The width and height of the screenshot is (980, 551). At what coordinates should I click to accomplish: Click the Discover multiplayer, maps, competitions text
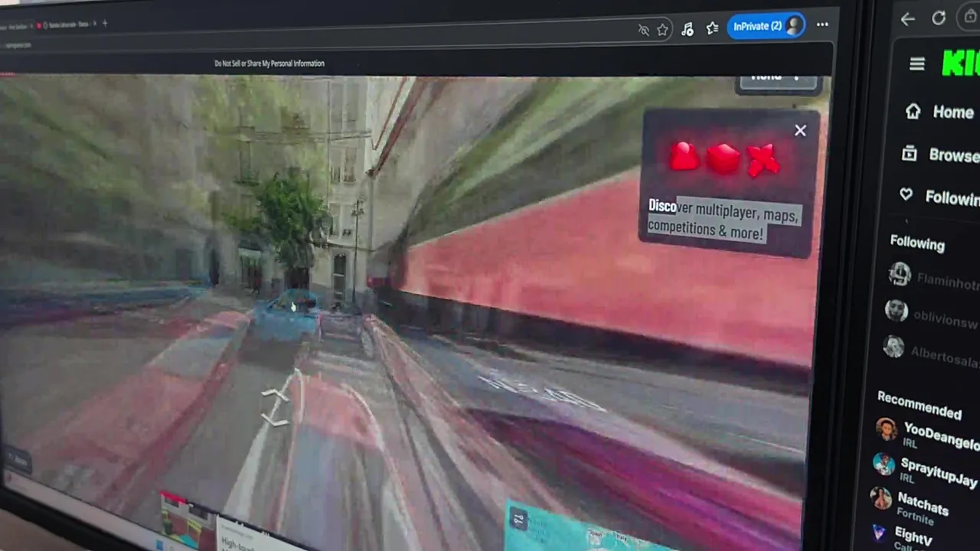(724, 220)
